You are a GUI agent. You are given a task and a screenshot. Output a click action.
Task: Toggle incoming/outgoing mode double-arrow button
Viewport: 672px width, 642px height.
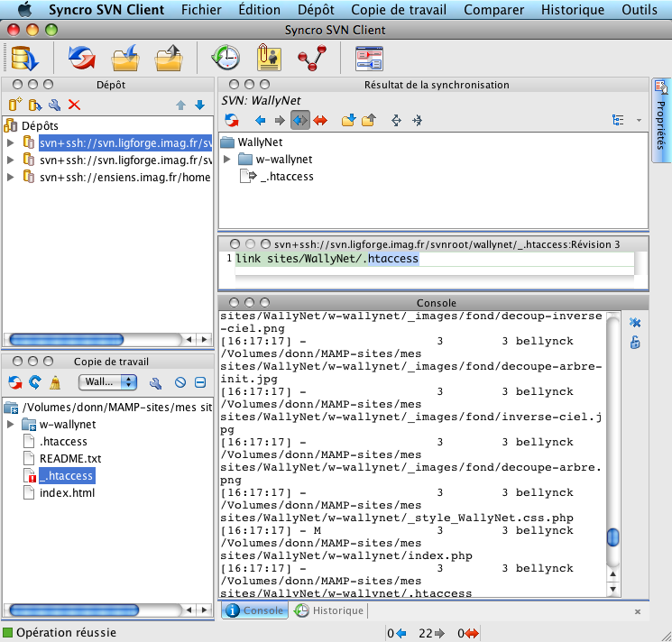(300, 120)
